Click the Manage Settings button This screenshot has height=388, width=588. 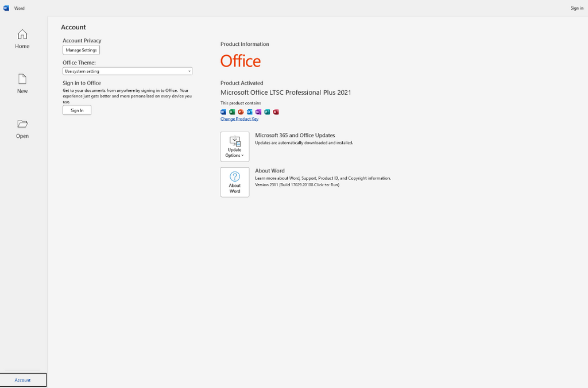pos(82,50)
